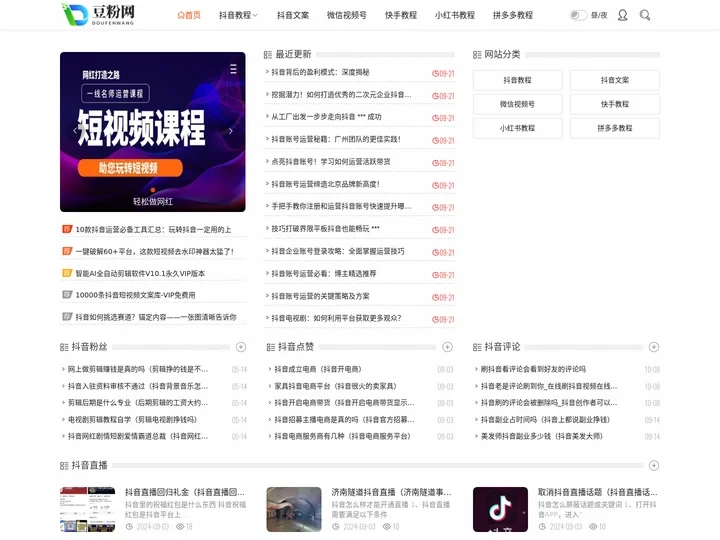Open 抖音副业占时间吗 post
Image resolution: width=720 pixels, height=540 pixels.
click(545, 420)
